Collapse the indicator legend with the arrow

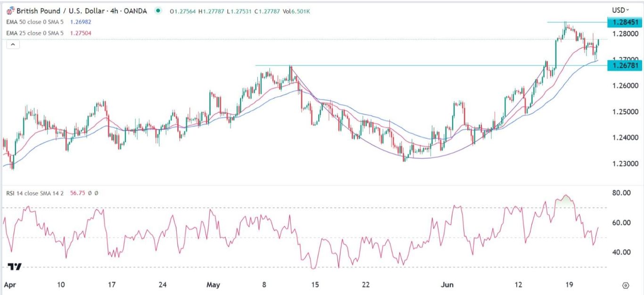tap(13, 44)
